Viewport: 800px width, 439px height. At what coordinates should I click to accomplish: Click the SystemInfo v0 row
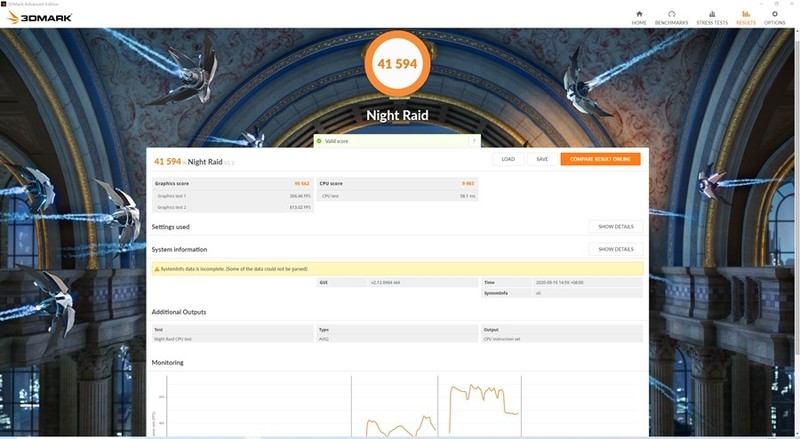coord(562,294)
